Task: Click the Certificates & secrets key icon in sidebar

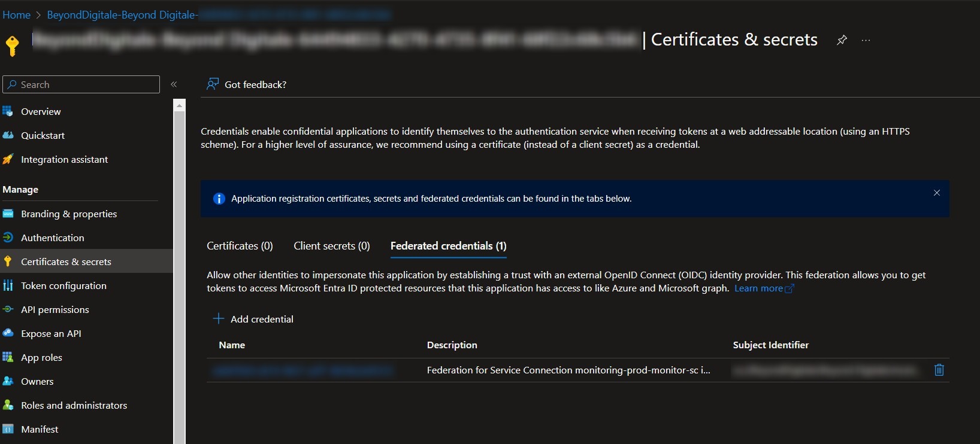Action: pyautogui.click(x=8, y=261)
